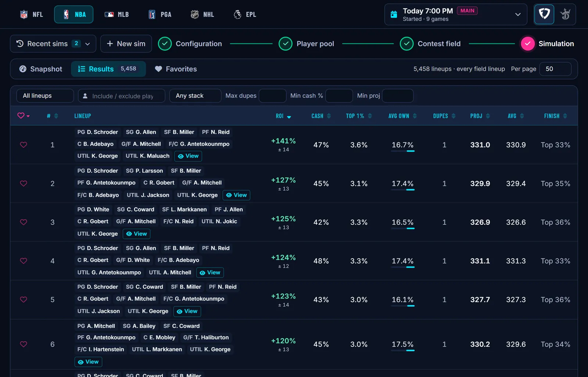The image size is (588, 377).
Task: Favorite lineup number 4
Action: [x=24, y=261]
